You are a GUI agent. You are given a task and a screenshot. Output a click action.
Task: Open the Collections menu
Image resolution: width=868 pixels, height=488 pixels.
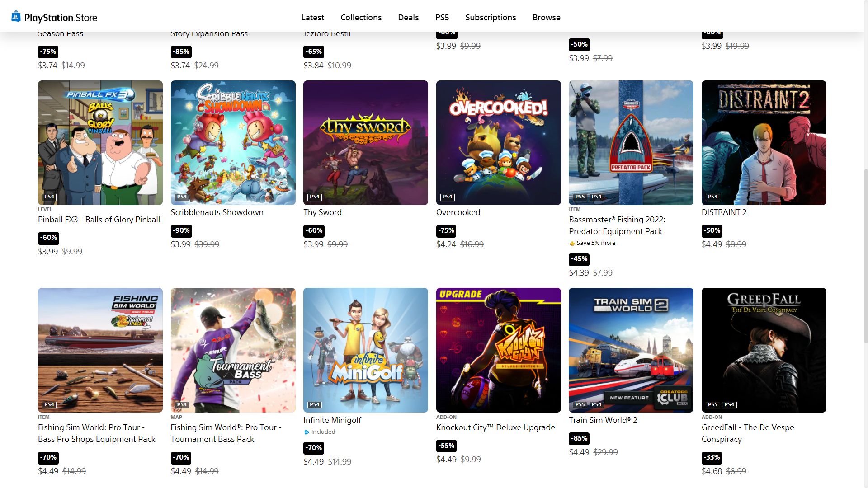click(361, 18)
